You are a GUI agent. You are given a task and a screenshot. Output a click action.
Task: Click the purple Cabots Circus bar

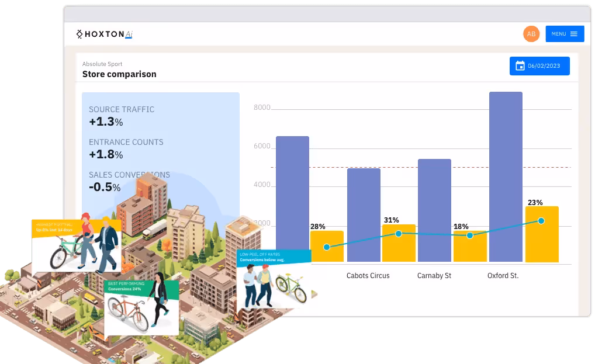(x=364, y=214)
